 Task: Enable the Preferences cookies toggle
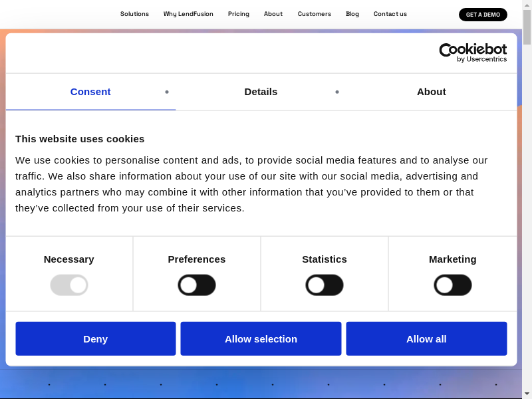[197, 285]
